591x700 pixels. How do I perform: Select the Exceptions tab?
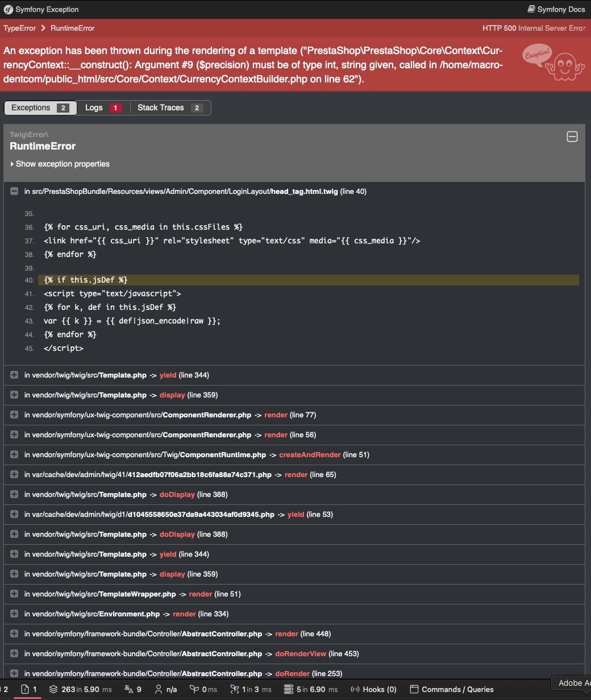pyautogui.click(x=40, y=107)
